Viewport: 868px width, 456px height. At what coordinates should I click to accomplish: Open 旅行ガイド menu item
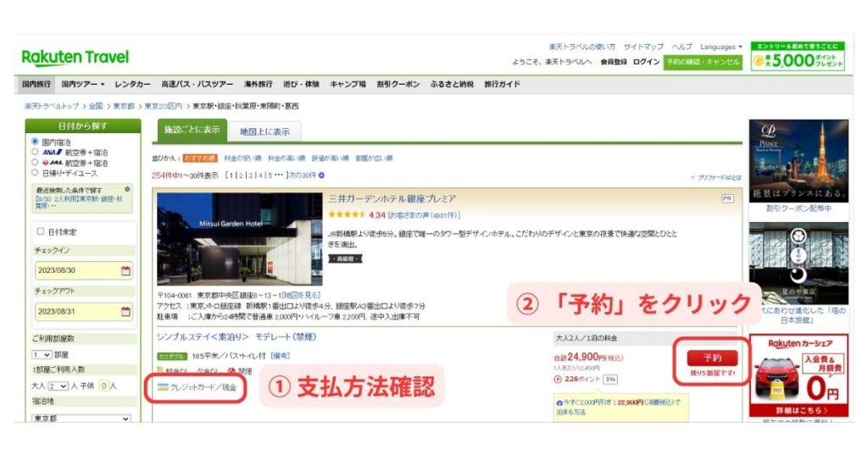502,84
